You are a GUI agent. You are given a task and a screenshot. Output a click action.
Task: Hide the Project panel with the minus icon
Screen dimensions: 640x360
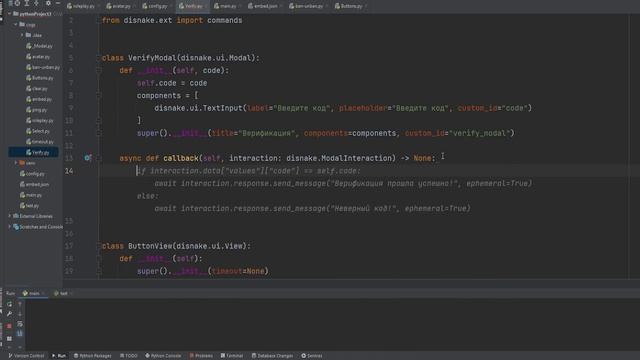pos(58,3)
